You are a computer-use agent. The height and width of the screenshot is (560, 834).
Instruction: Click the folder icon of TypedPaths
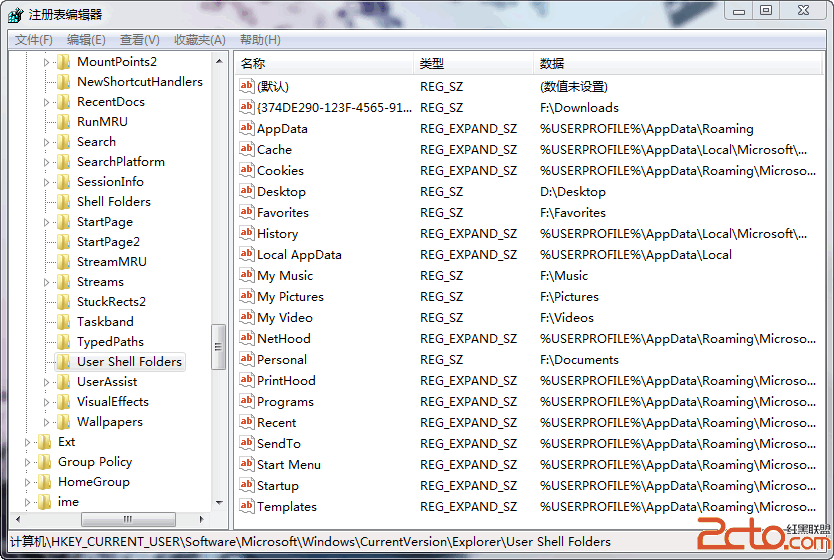(x=64, y=341)
